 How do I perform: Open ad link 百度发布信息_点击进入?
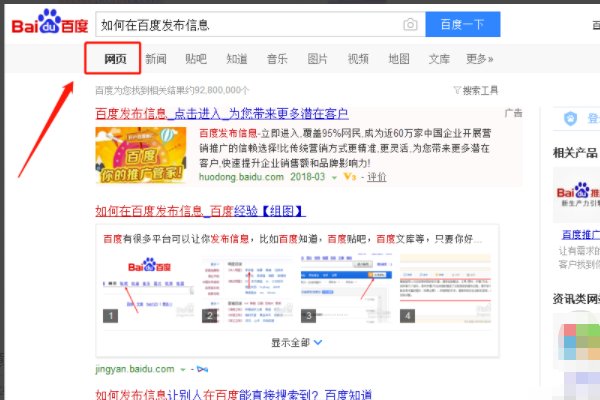tap(222, 114)
